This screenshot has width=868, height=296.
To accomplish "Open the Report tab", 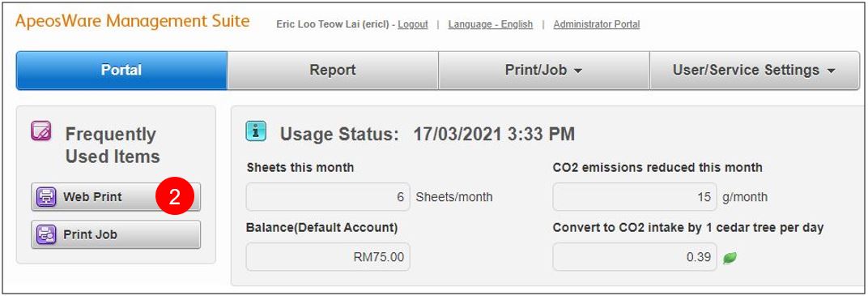I will 333,71.
